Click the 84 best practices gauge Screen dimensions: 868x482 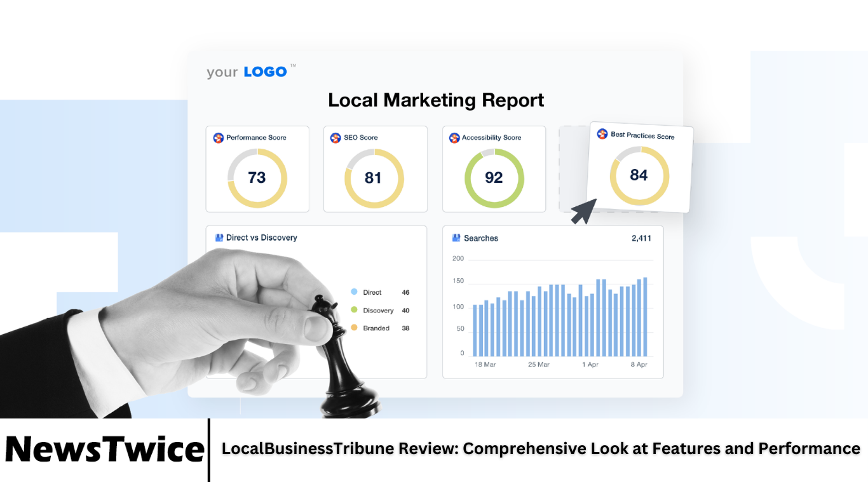coord(639,175)
